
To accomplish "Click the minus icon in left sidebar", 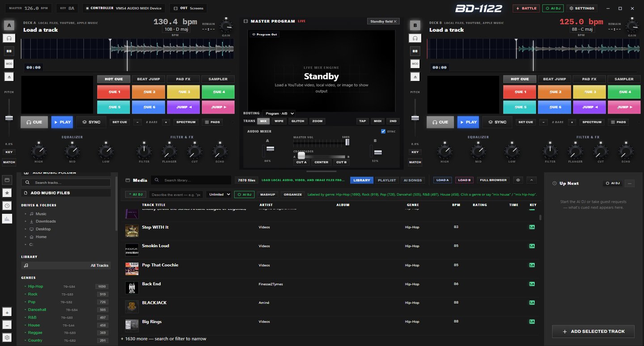I will coord(7,325).
